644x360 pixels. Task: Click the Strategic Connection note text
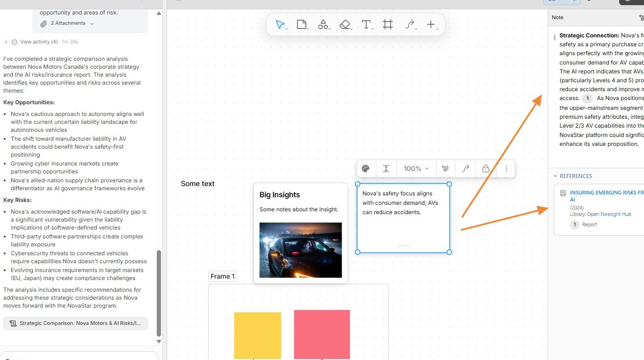(x=601, y=89)
